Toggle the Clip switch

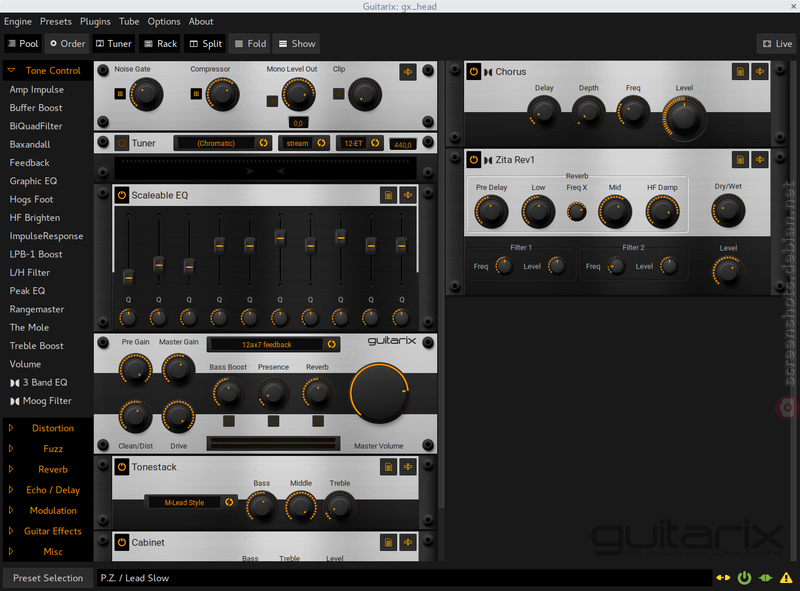tap(338, 94)
